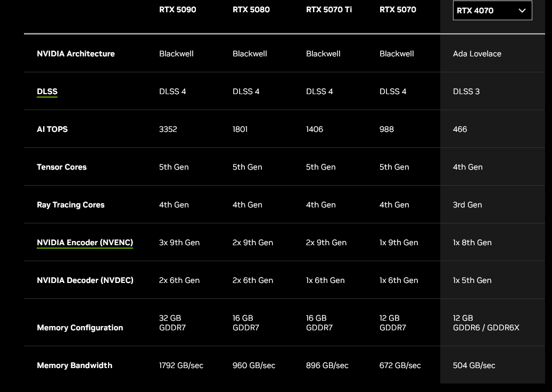The height and width of the screenshot is (392, 552).
Task: Select the RTX 5080 column header
Action: (x=251, y=10)
